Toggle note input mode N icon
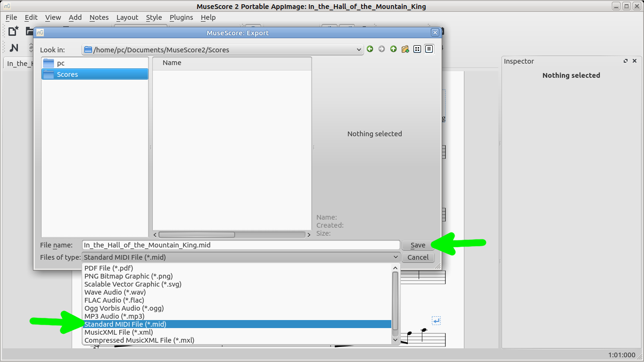 click(14, 48)
